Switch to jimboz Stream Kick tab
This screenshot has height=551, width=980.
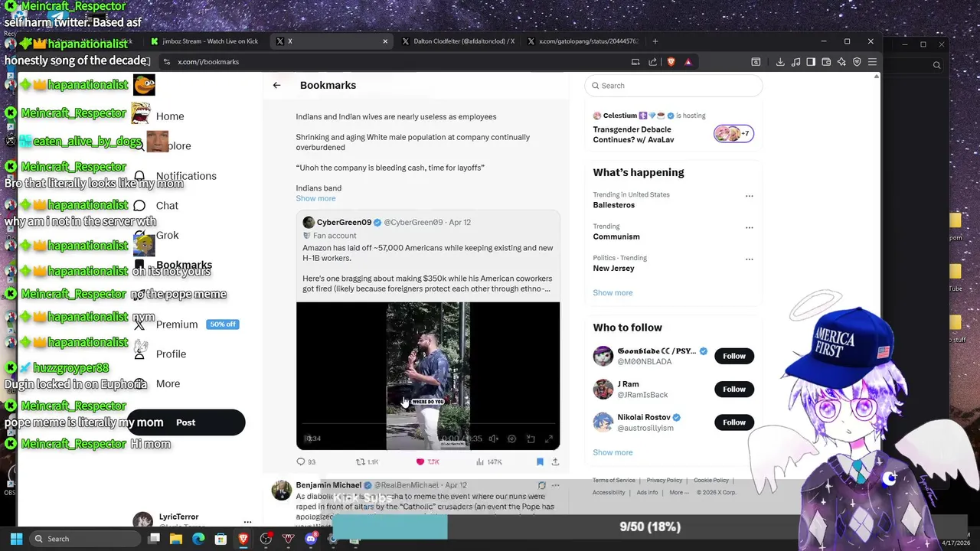[x=204, y=41]
